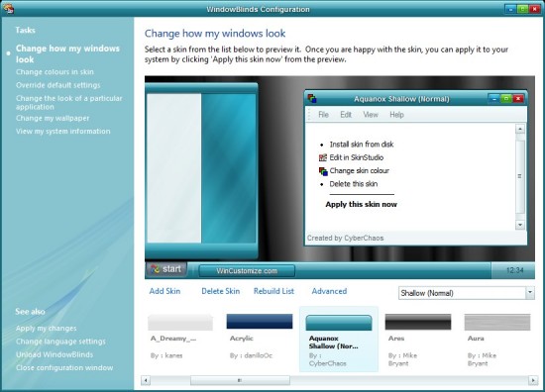Open Edit menu in preview window
The image size is (545, 392).
pos(346,115)
